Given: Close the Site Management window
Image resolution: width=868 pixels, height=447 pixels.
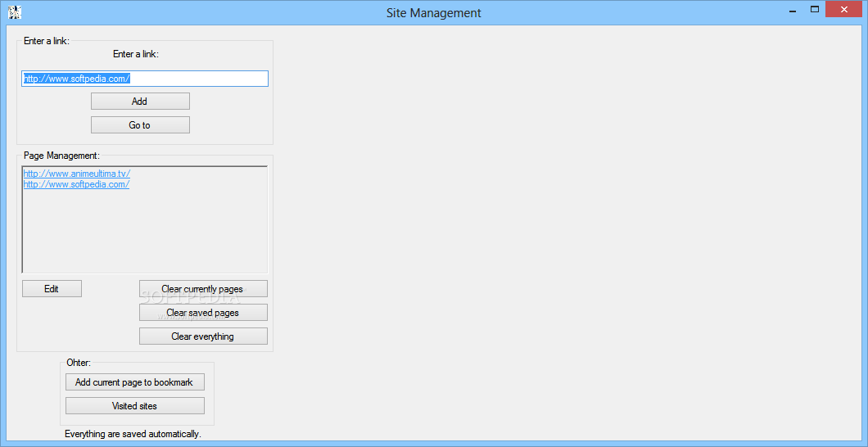Looking at the screenshot, I should pyautogui.click(x=844, y=9).
